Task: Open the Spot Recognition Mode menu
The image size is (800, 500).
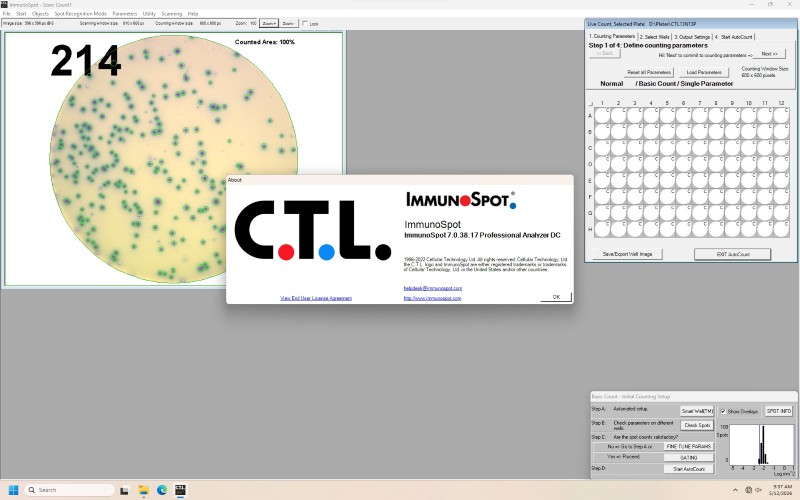Action: (81, 14)
